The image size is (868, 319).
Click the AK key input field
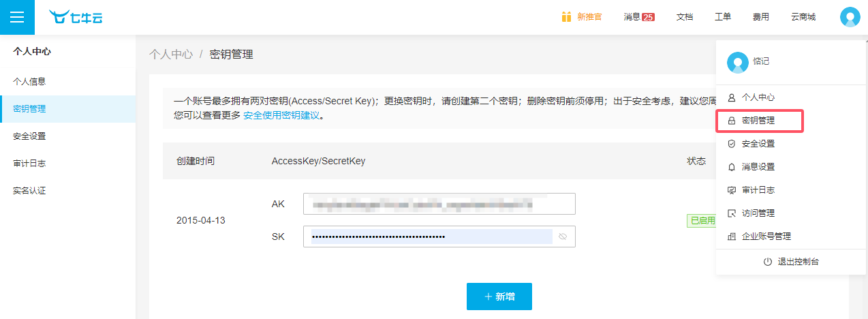[439, 204]
